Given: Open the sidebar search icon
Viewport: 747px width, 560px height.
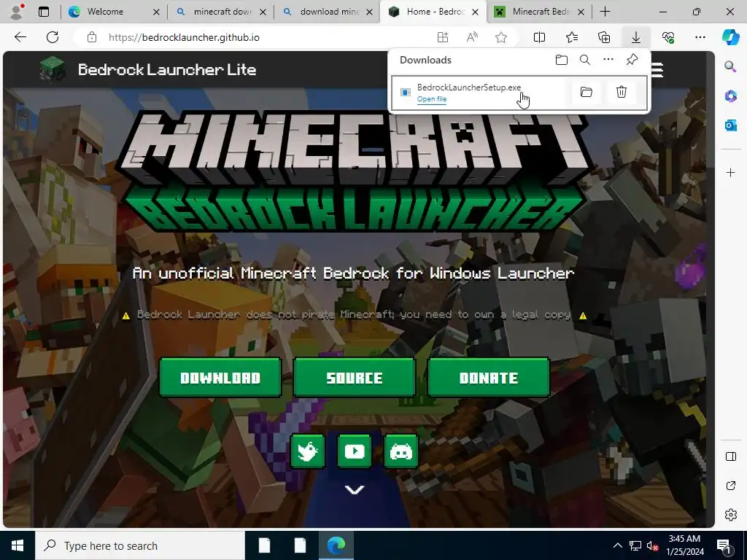Looking at the screenshot, I should click(x=730, y=66).
